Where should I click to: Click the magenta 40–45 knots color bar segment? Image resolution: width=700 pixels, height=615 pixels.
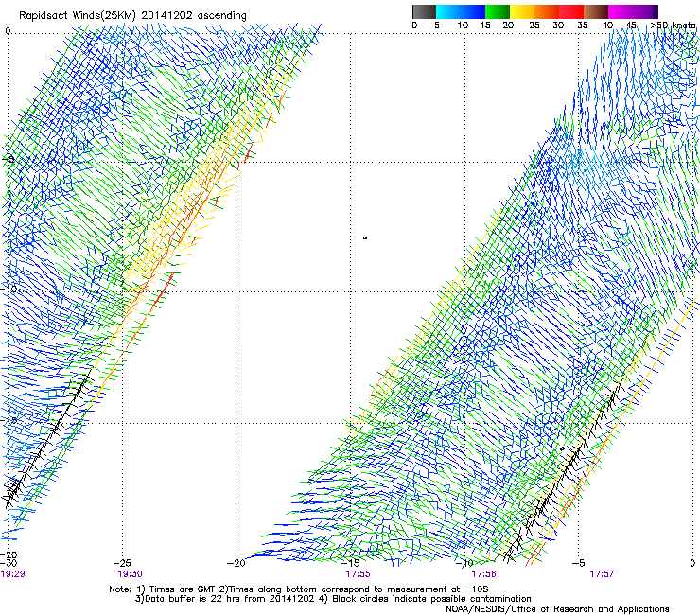point(621,11)
